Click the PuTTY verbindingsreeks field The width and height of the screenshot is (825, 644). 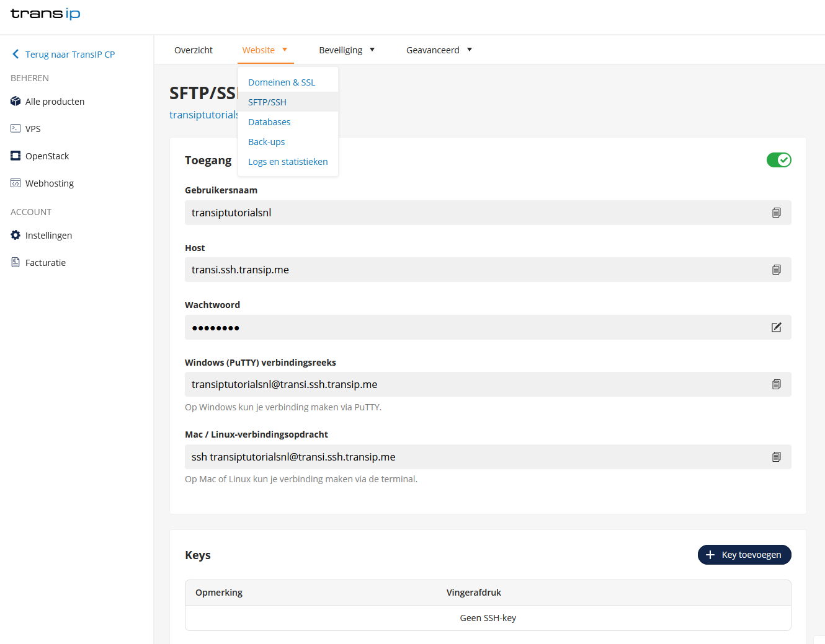(x=488, y=384)
